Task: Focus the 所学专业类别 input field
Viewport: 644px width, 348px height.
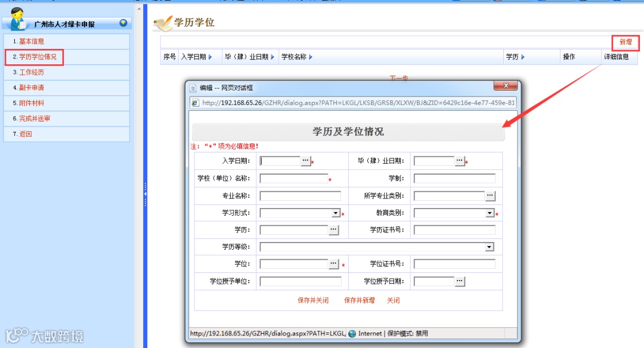Action: coord(450,195)
